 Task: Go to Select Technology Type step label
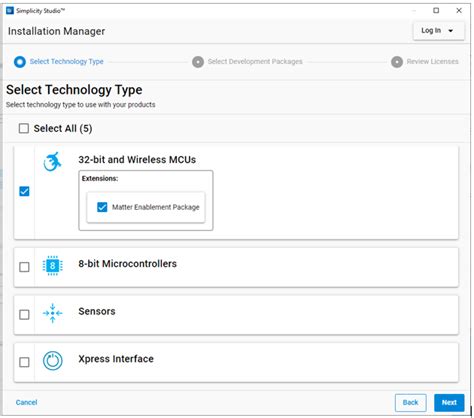[67, 62]
